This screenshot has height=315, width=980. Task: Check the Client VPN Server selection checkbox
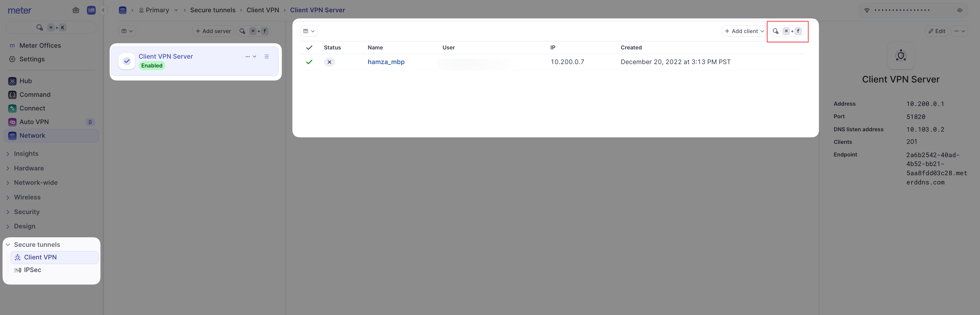127,60
